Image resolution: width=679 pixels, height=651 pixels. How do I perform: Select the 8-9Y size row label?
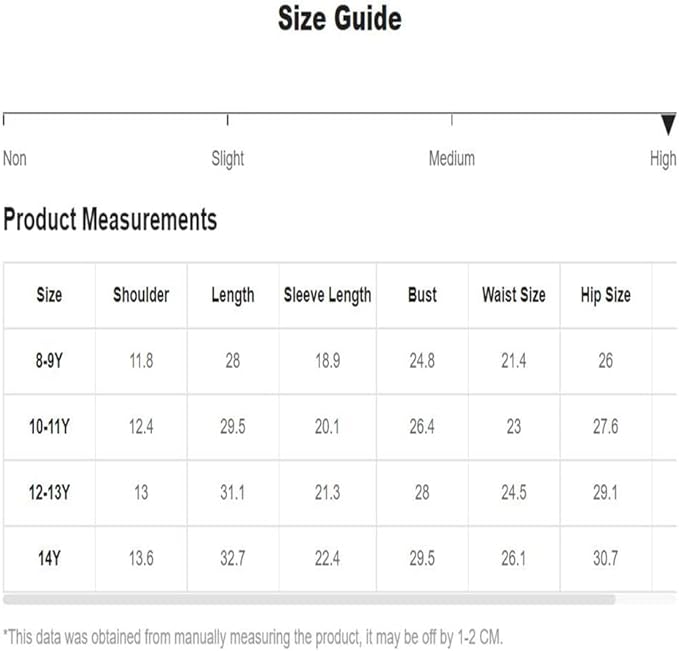click(49, 361)
